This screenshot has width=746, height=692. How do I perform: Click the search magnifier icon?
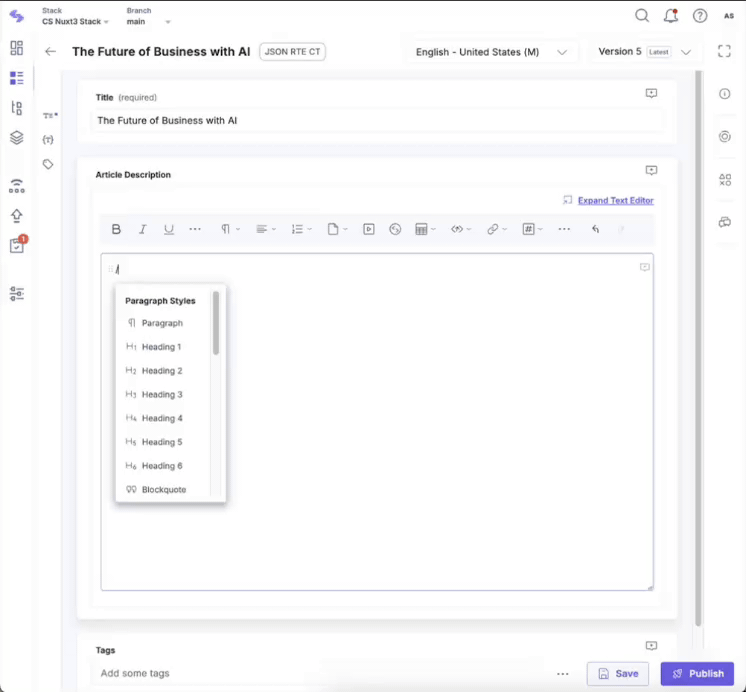point(642,16)
